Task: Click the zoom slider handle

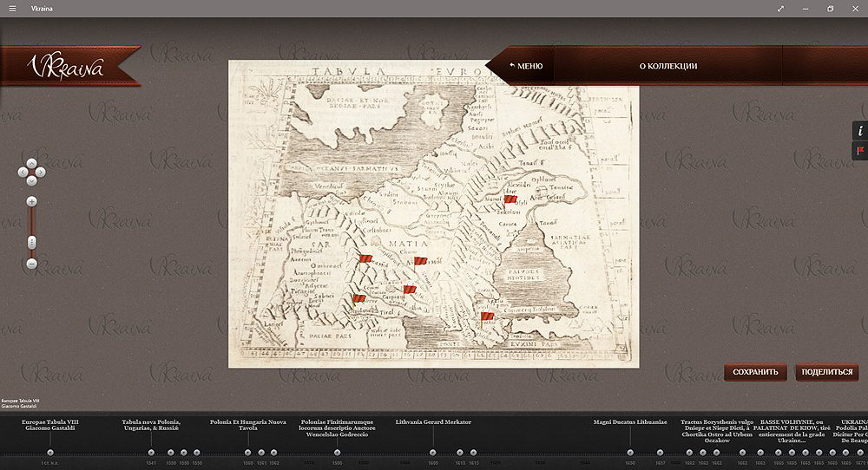Action: point(31,242)
